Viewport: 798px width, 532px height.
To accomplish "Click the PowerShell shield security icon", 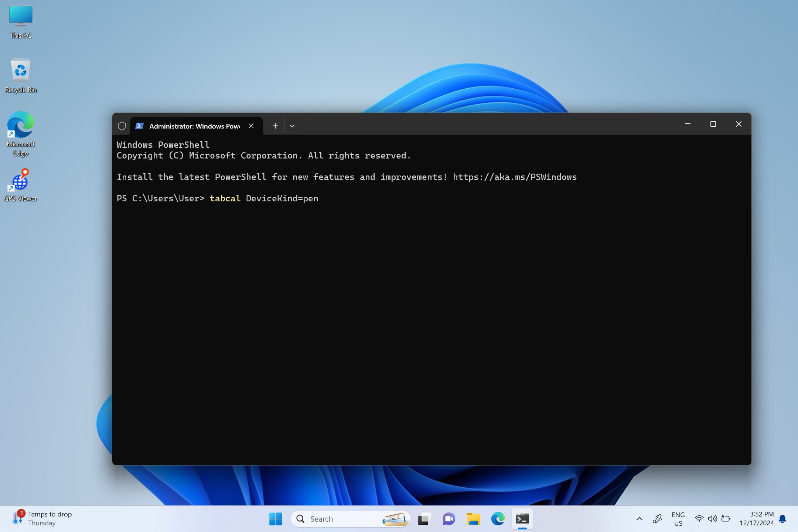I will tap(121, 125).
